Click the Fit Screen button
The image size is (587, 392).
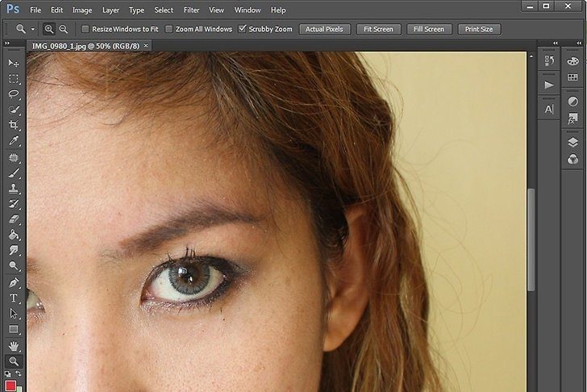tap(378, 29)
